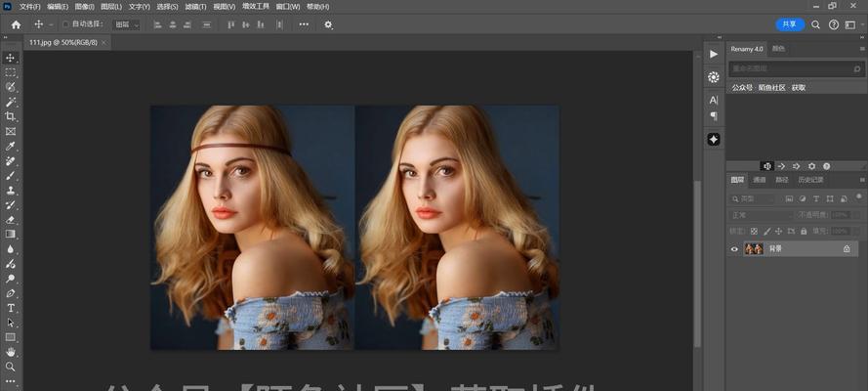This screenshot has height=391, width=868.
Task: Open the sparkle plugin panel icon
Action: click(x=714, y=140)
